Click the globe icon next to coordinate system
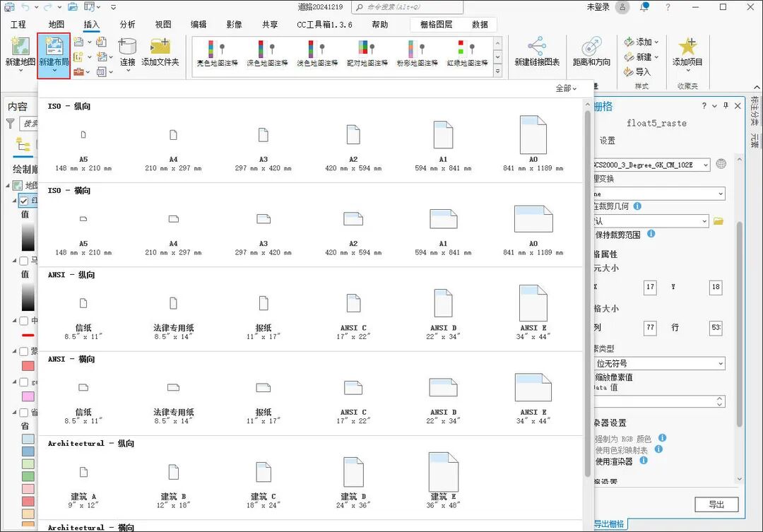This screenshot has height=532, width=763. point(721,164)
